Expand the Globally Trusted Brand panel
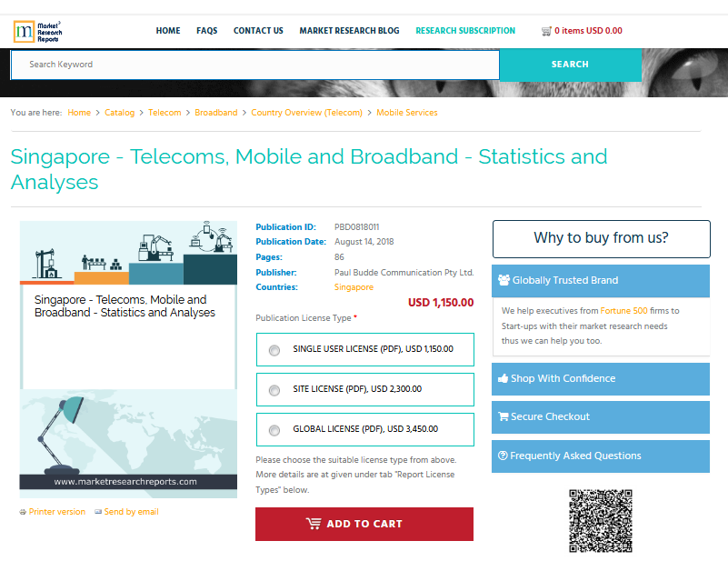The width and height of the screenshot is (728, 561). 600,281
